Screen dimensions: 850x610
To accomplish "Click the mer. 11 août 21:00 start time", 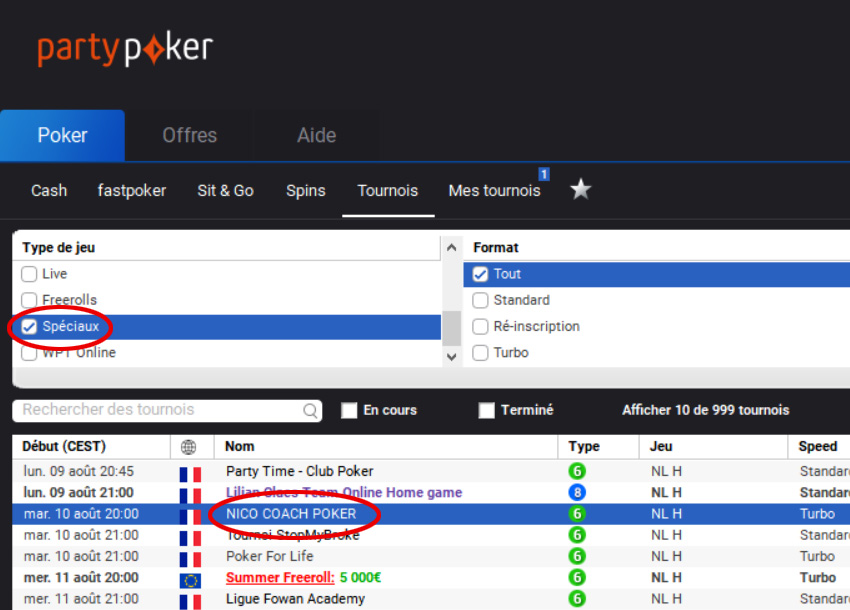I will coord(81,599).
